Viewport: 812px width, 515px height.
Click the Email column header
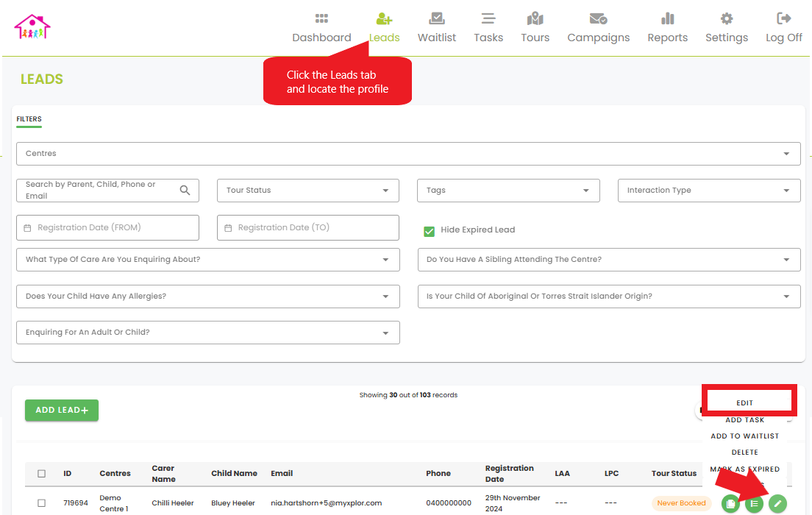pyautogui.click(x=282, y=474)
